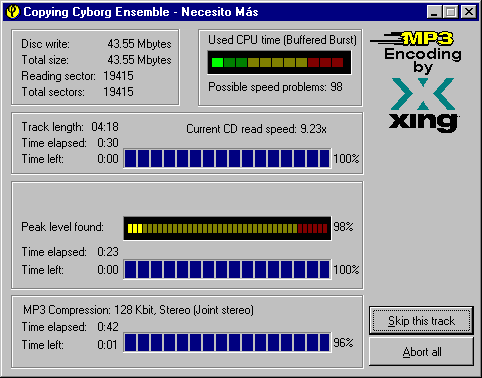Click the 'Reading sector:' value 19415
The width and height of the screenshot is (482, 378).
click(x=118, y=76)
